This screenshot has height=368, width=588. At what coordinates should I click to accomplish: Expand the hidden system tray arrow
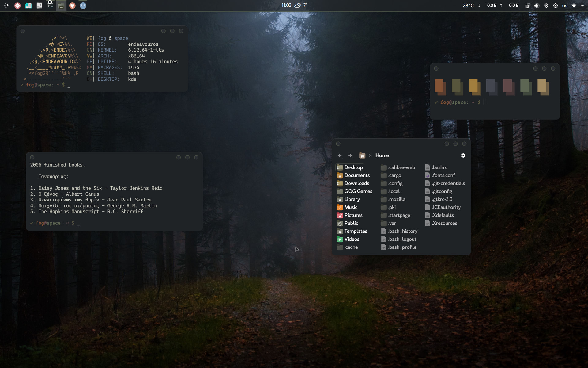click(582, 6)
